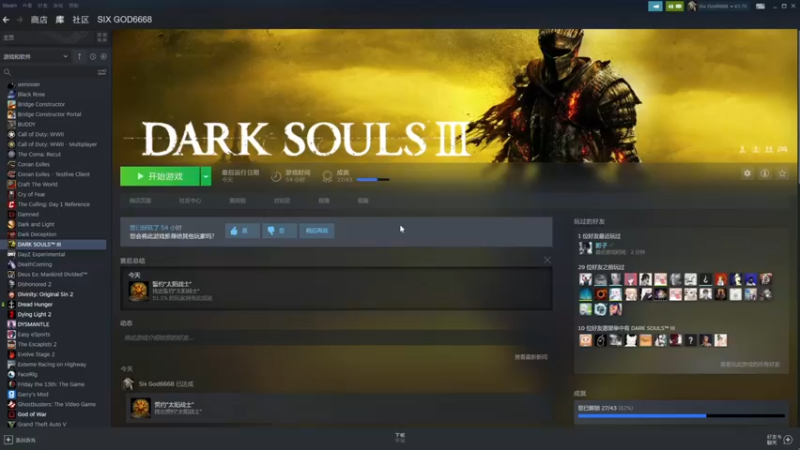
Task: Open view all friends who play link
Action: click(x=749, y=364)
